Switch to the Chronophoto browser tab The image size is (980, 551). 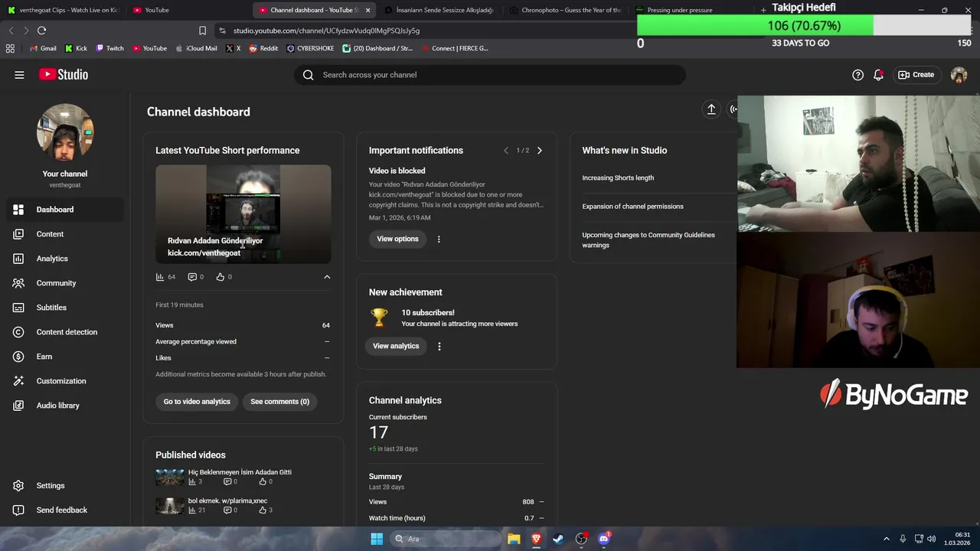[565, 10]
